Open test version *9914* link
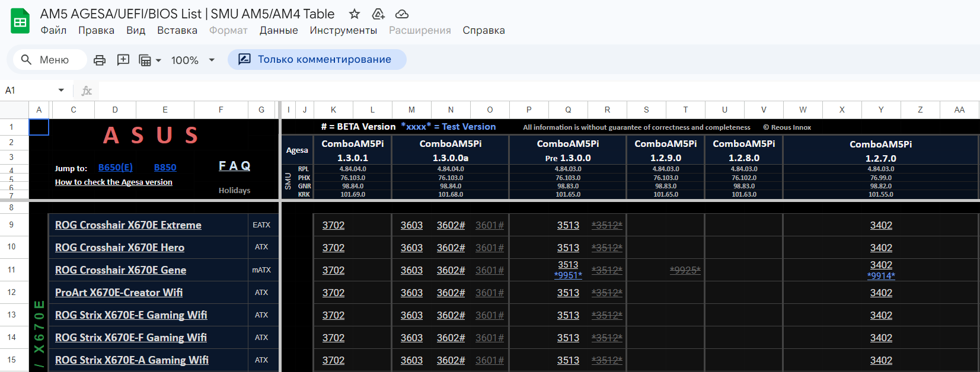Viewport: 980px width, 372px height. [881, 275]
